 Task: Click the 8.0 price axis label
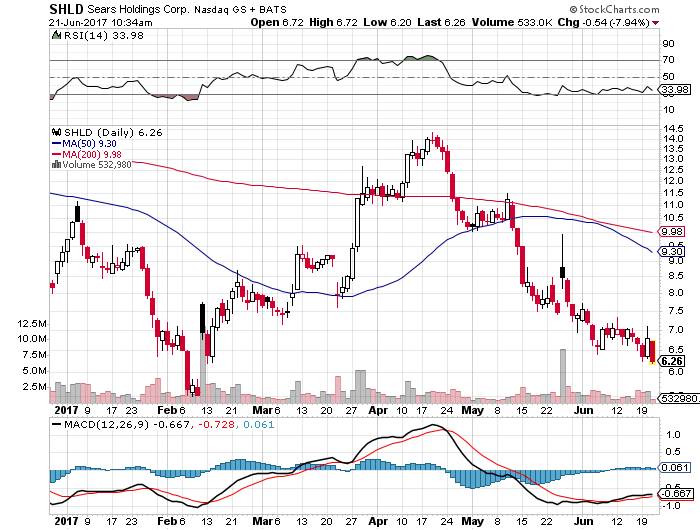click(676, 293)
